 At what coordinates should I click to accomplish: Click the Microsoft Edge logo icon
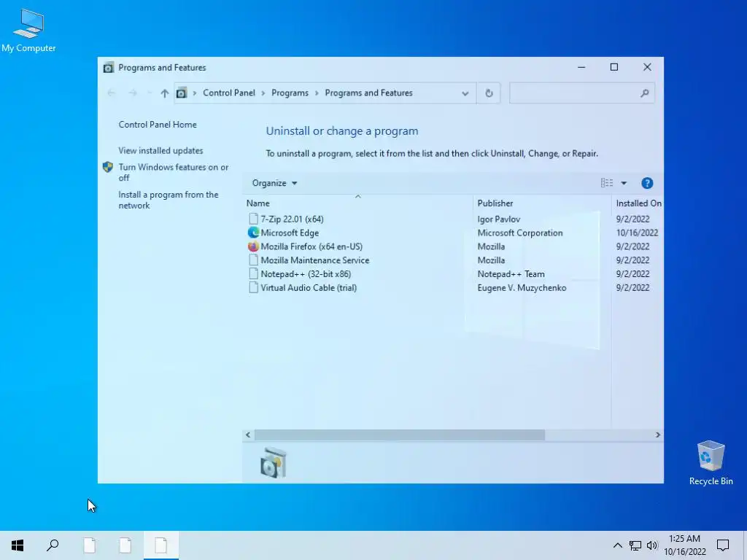tap(253, 233)
